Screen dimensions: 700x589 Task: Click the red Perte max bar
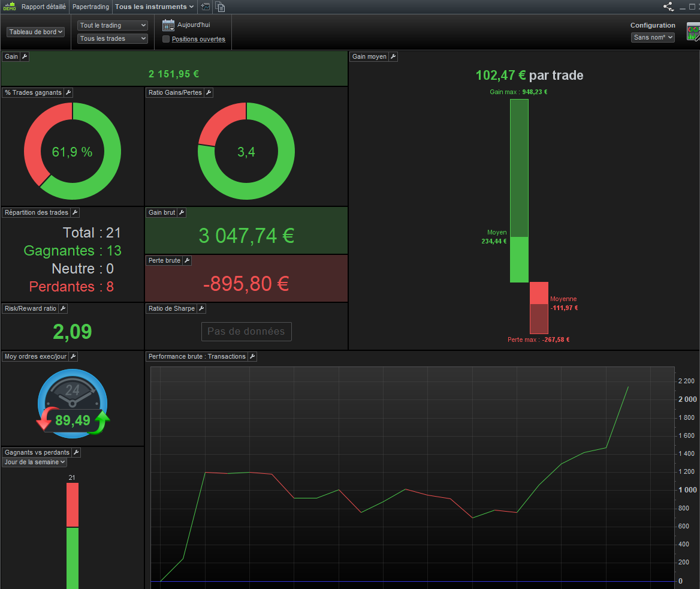pos(539,308)
